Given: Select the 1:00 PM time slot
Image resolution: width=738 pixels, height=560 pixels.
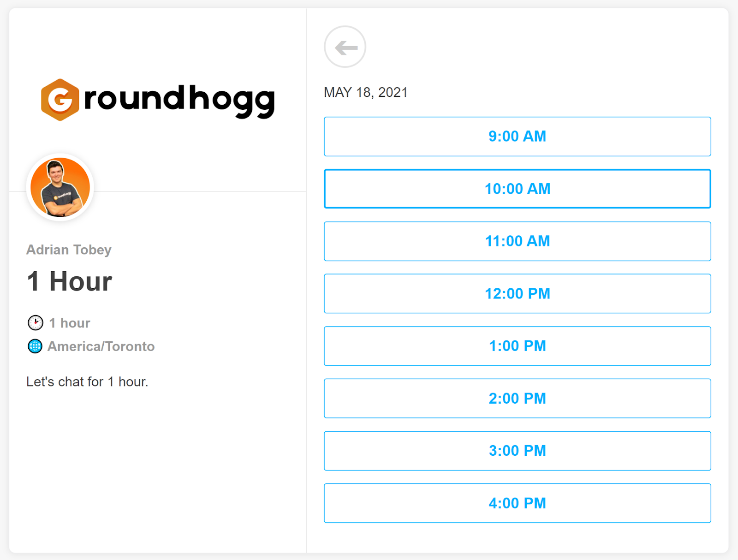Looking at the screenshot, I should coord(518,346).
